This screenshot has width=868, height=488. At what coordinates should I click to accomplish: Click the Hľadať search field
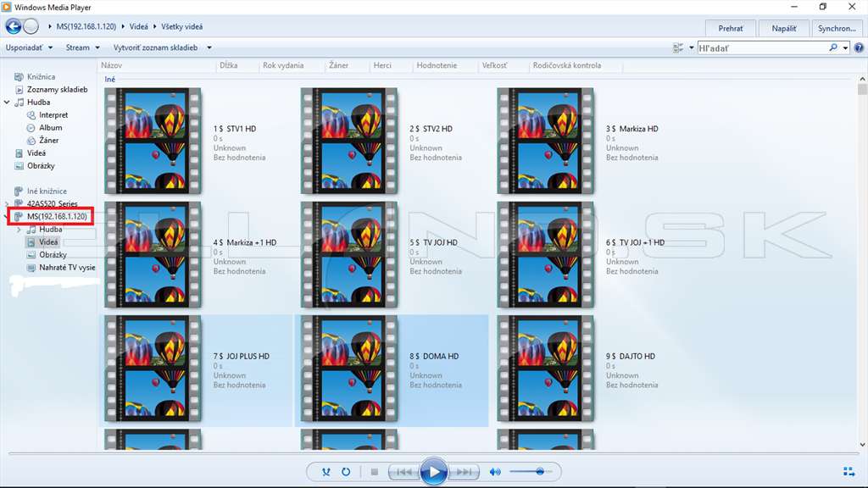[x=762, y=48]
